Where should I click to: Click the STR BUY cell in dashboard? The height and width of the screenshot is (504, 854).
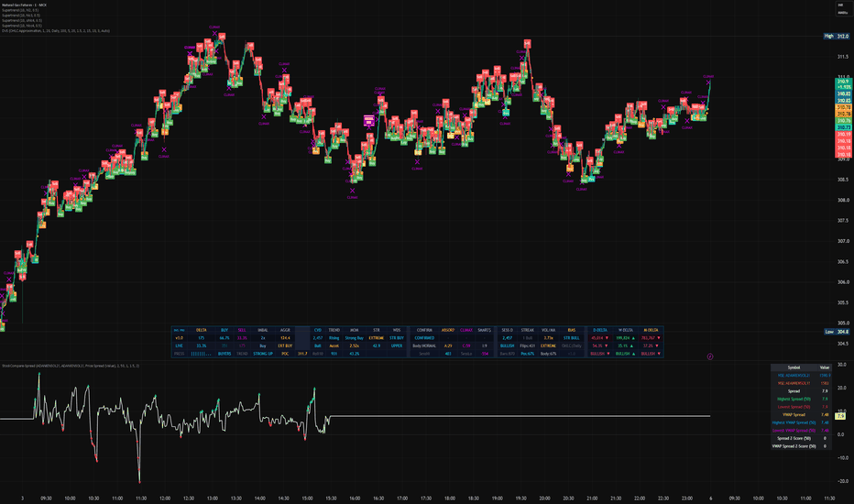(x=397, y=338)
